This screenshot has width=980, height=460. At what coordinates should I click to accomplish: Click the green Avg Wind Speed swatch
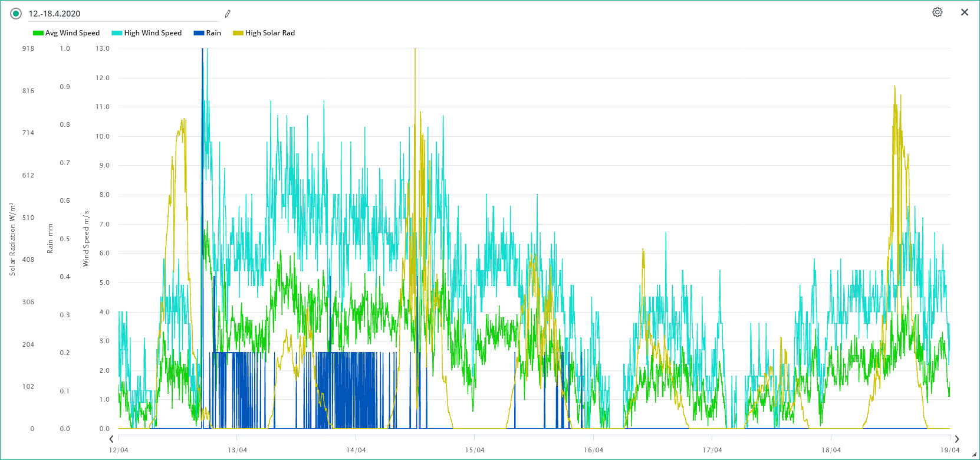click(38, 33)
